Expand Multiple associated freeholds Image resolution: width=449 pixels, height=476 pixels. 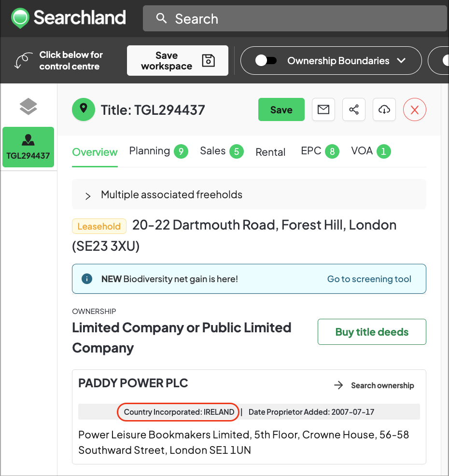249,194
